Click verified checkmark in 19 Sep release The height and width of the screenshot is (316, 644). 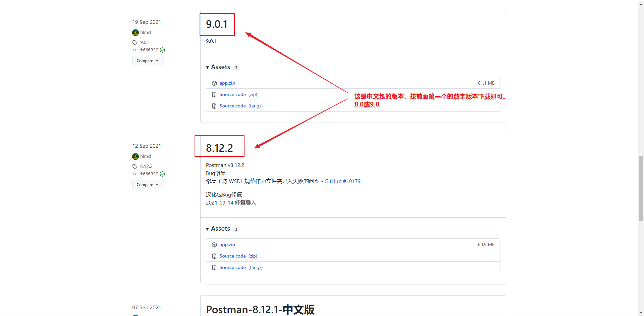pyautogui.click(x=162, y=50)
